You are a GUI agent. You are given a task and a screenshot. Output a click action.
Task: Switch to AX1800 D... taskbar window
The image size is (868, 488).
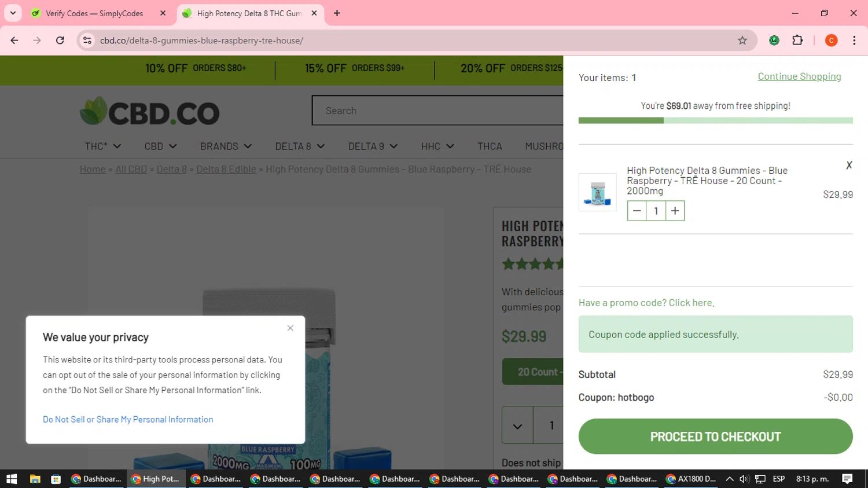click(692, 479)
